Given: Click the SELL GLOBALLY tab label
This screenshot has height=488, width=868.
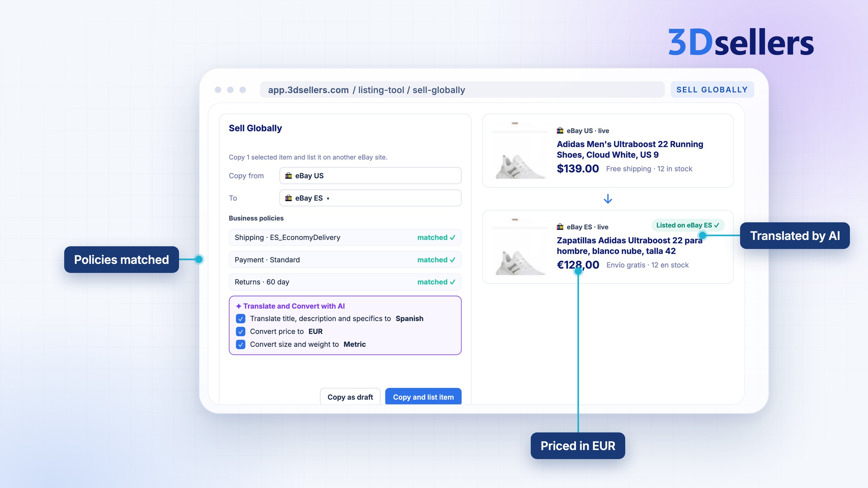Looking at the screenshot, I should (x=712, y=90).
